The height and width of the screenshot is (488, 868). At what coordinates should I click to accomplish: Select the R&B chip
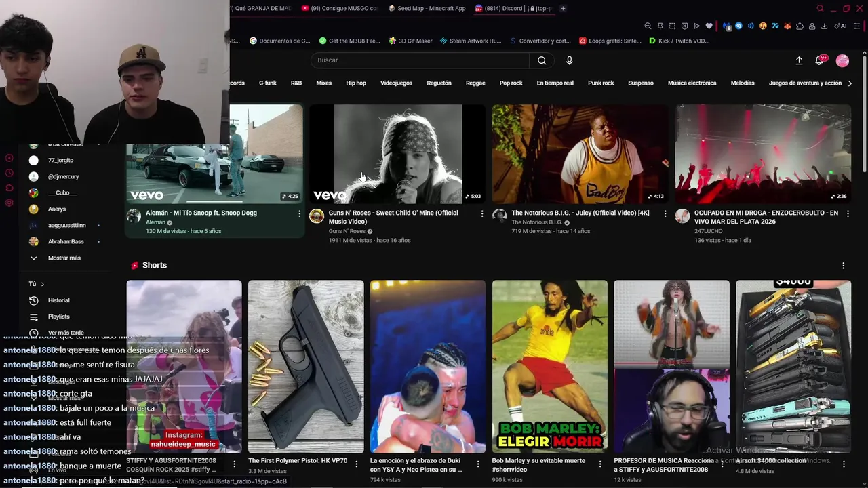coord(296,83)
